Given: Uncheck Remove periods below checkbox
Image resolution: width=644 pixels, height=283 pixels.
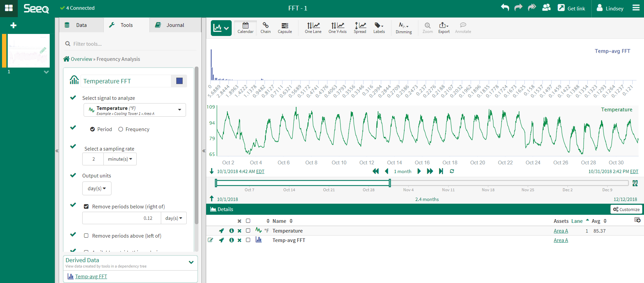Looking at the screenshot, I should coord(86,207).
